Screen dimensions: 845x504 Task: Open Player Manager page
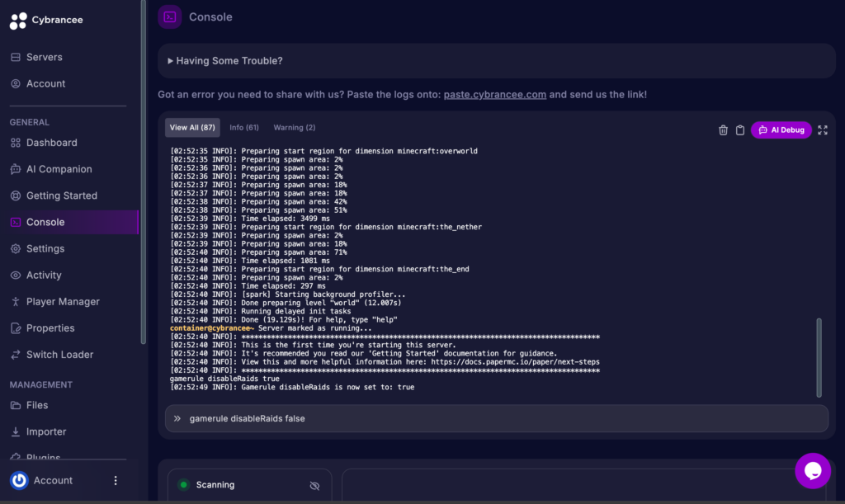[x=63, y=302]
